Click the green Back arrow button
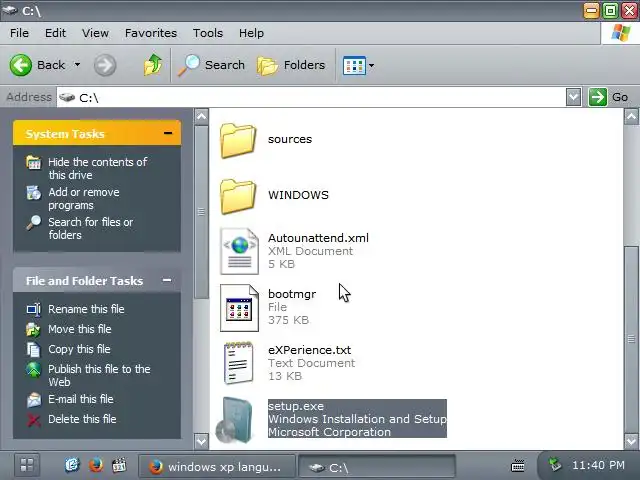640x480 pixels. click(x=20, y=65)
